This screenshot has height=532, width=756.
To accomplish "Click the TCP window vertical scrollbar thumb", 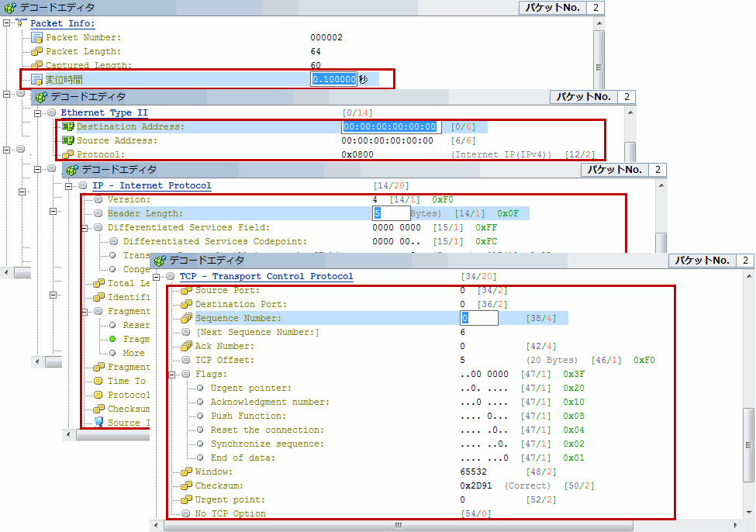I will (748, 444).
